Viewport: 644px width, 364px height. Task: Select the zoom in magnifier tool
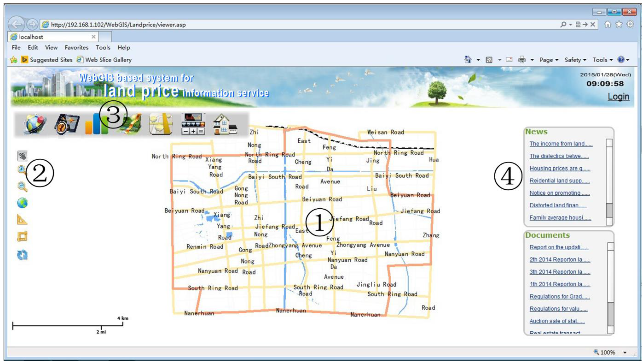pyautogui.click(x=22, y=170)
